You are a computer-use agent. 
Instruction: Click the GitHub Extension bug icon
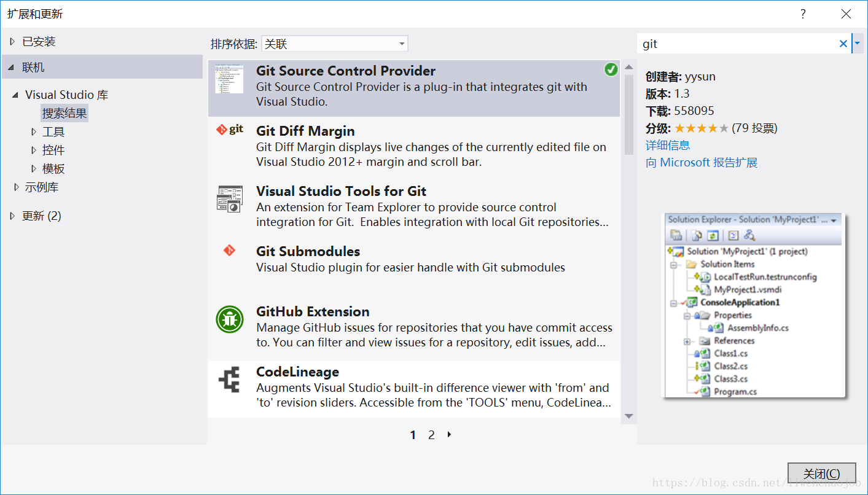point(229,319)
